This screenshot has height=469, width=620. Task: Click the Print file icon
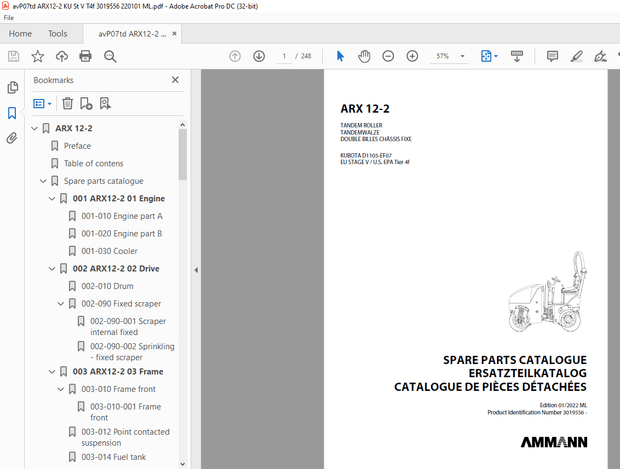(x=85, y=56)
